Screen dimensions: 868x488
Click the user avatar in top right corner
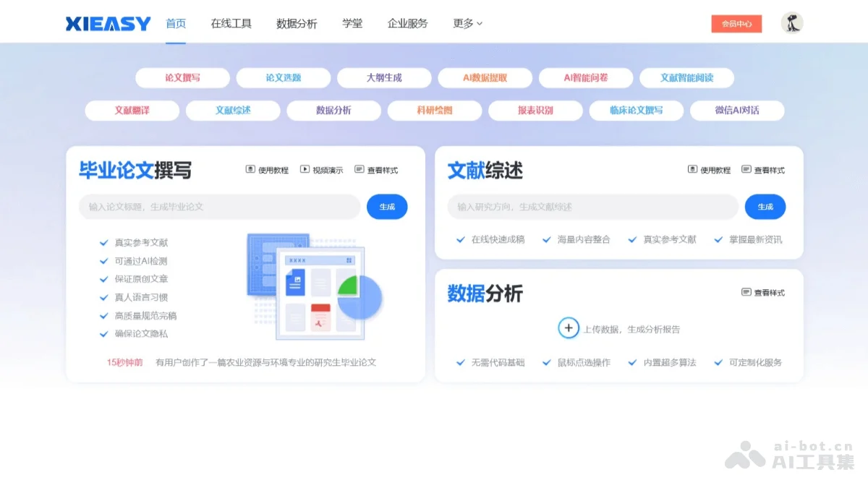(x=791, y=22)
